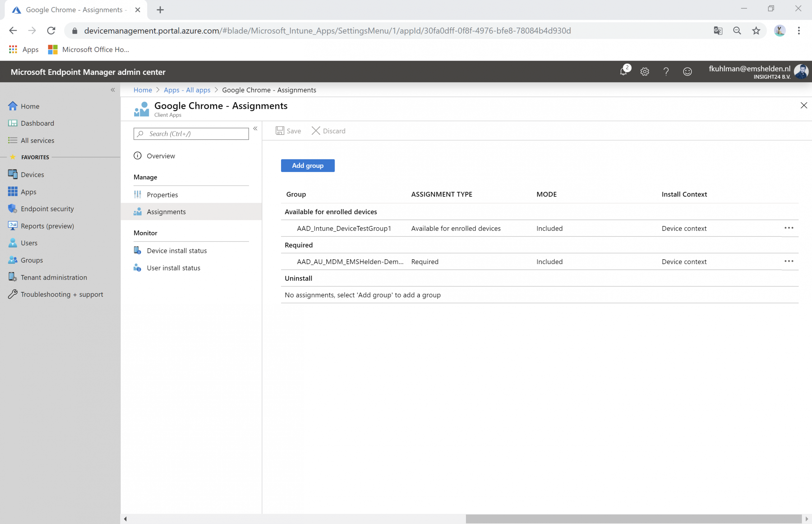Click Save in the command bar

288,131
